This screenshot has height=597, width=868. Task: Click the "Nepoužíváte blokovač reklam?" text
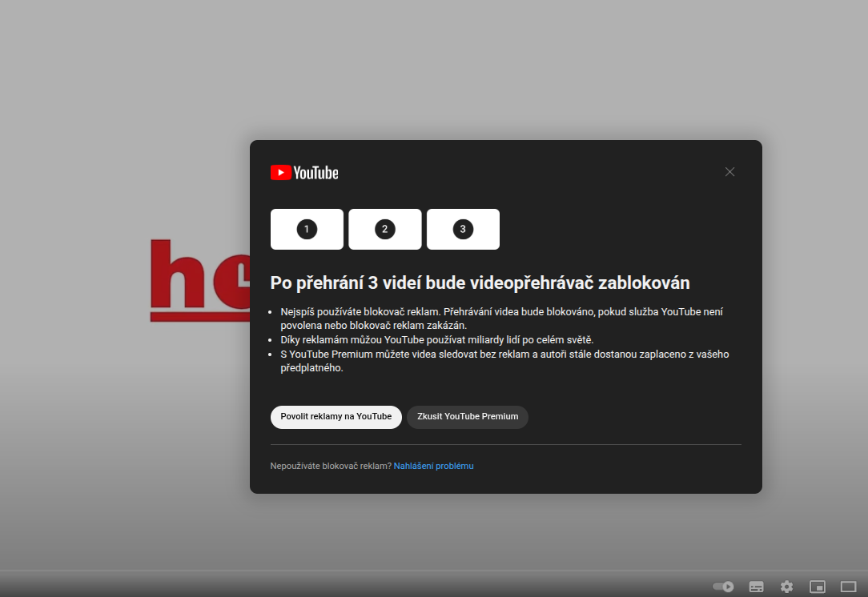331,466
